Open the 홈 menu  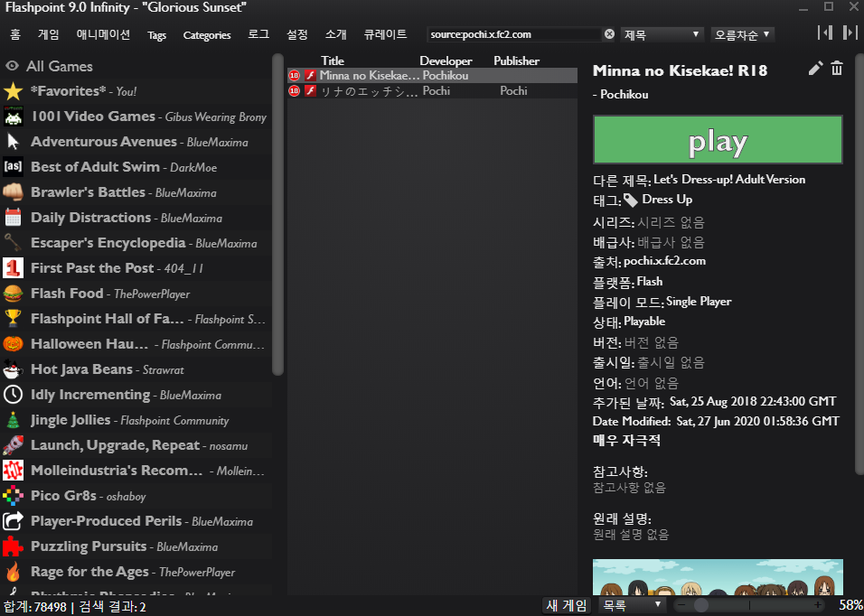(x=15, y=34)
